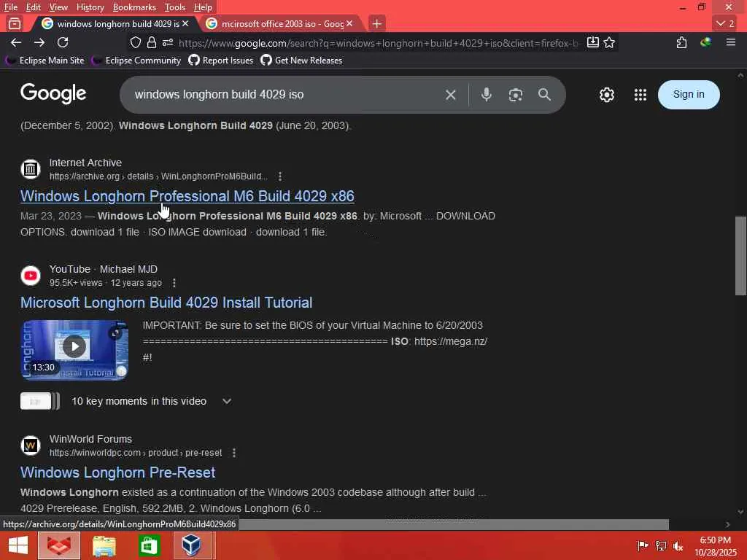Open the Google apps grid
This screenshot has width=747, height=560.
[x=640, y=95]
